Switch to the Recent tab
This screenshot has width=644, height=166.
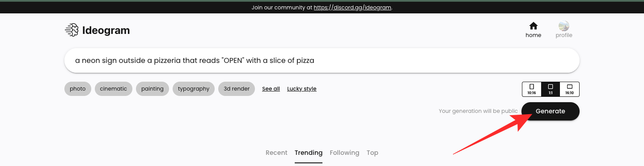pos(276,153)
